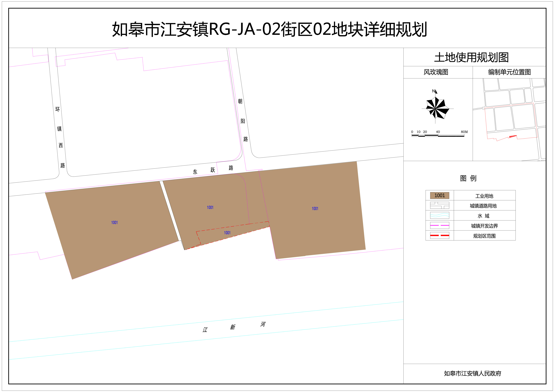
Task: Click the 编制单元位置图 label
Action: pyautogui.click(x=509, y=72)
